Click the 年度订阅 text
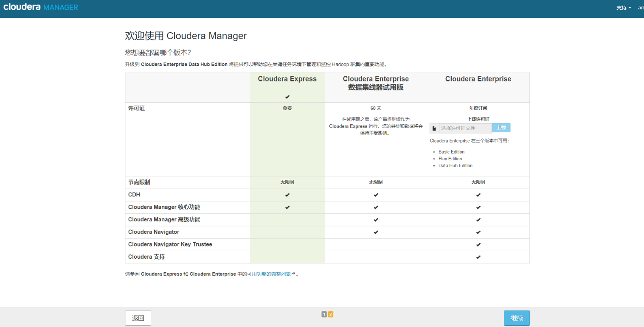This screenshot has height=327, width=644. pos(478,108)
